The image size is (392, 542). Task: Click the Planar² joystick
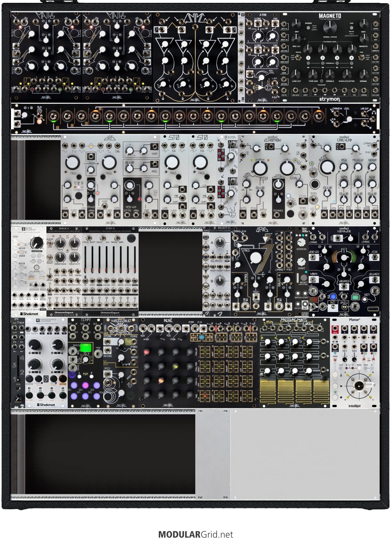[x=359, y=385]
